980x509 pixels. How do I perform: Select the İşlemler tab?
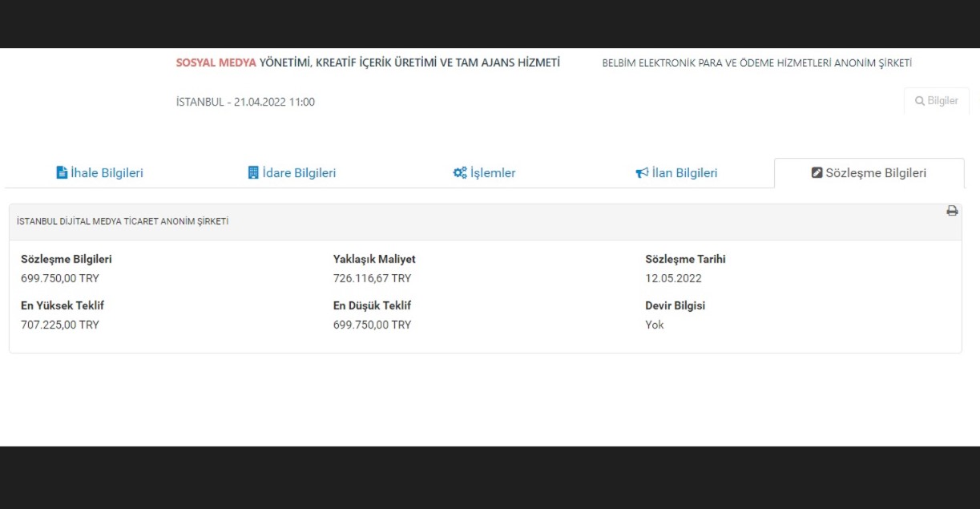point(493,173)
